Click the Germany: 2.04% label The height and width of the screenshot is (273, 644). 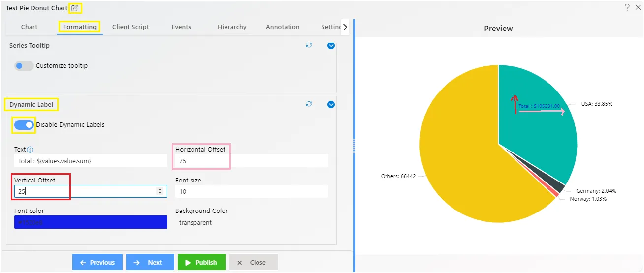(596, 191)
